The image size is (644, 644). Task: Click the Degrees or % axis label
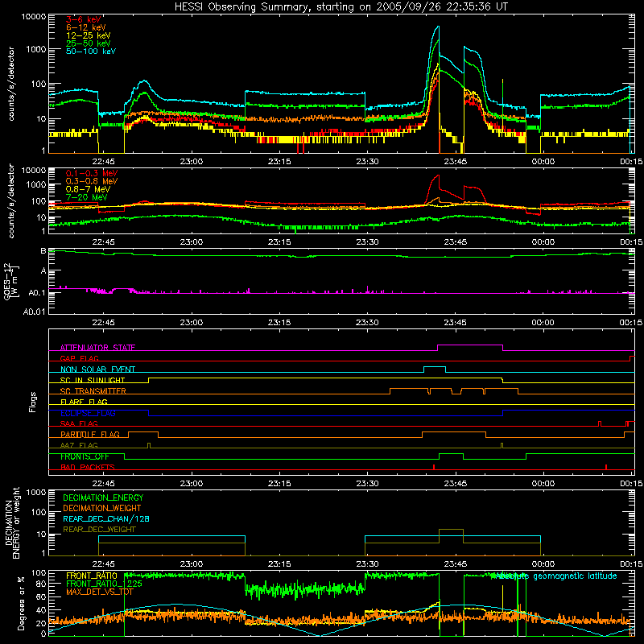point(21,603)
